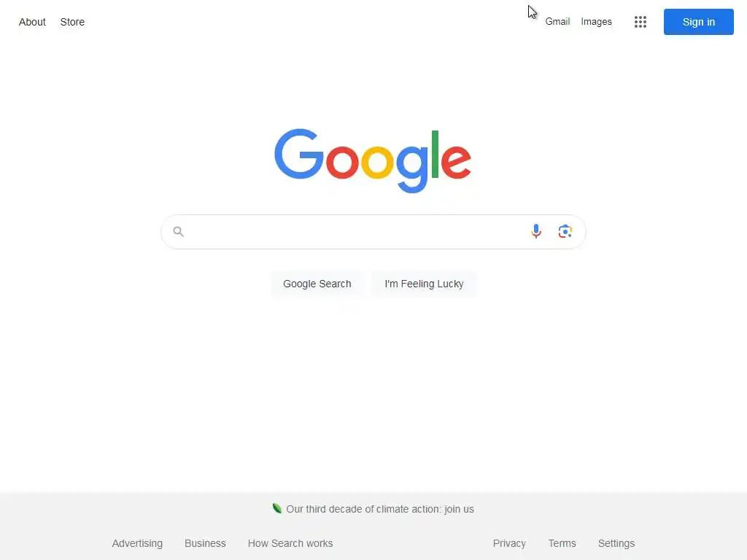Focus the main search text field
Screen dimensions: 747x560
pos(355,232)
